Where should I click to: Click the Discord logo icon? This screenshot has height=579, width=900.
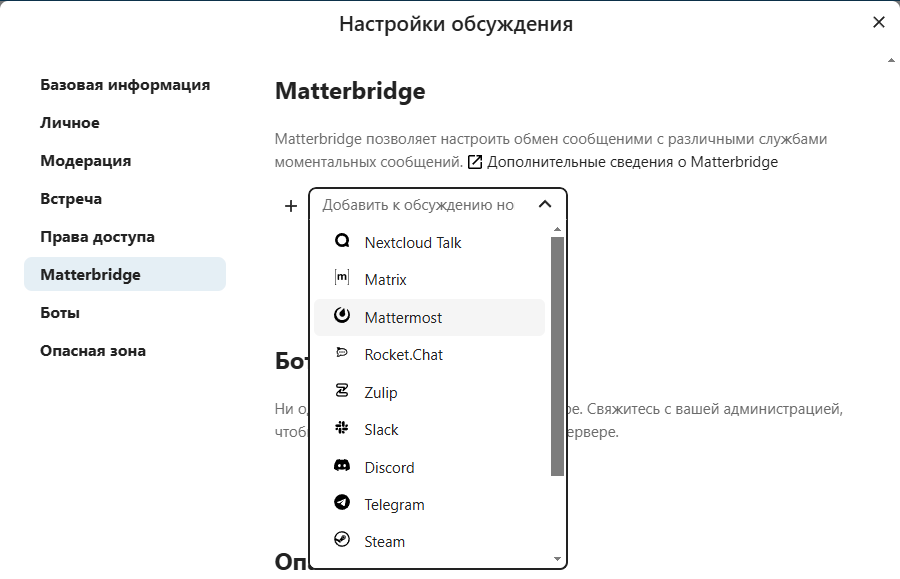[x=342, y=467]
